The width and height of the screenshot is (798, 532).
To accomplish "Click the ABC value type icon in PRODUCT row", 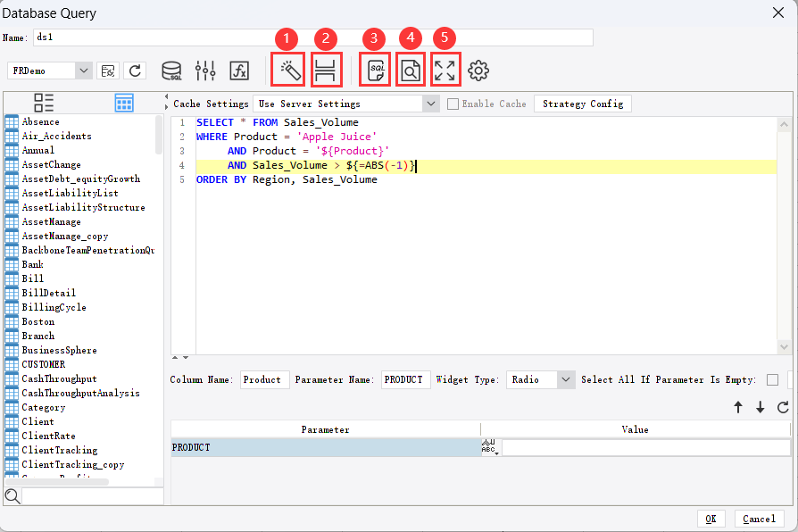I will coord(489,447).
